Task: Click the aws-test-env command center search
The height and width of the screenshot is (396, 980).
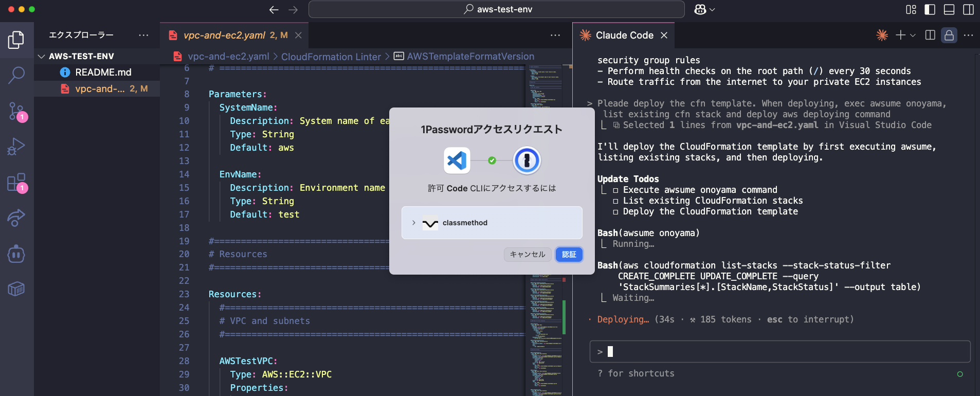Action: [497, 9]
